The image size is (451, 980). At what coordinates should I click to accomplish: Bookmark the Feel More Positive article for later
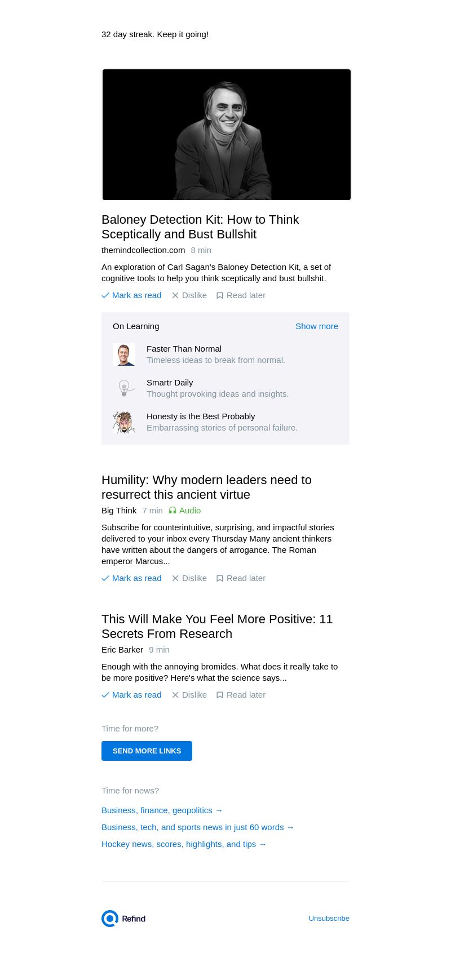241,695
